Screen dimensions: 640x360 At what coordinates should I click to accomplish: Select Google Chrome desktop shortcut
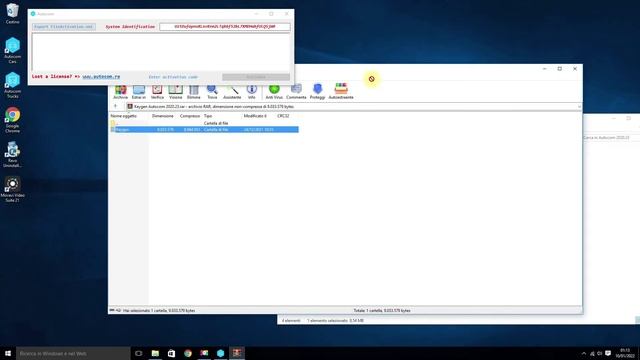pos(12,120)
